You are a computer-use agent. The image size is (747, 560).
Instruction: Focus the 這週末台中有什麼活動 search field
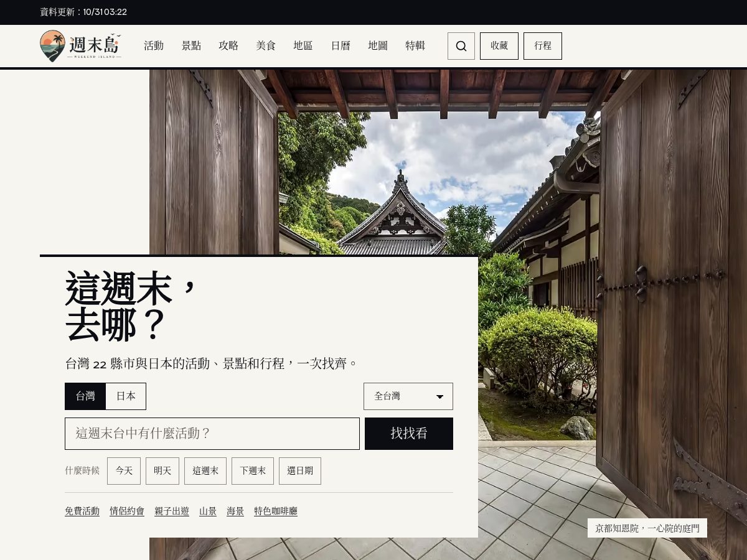[x=212, y=434]
